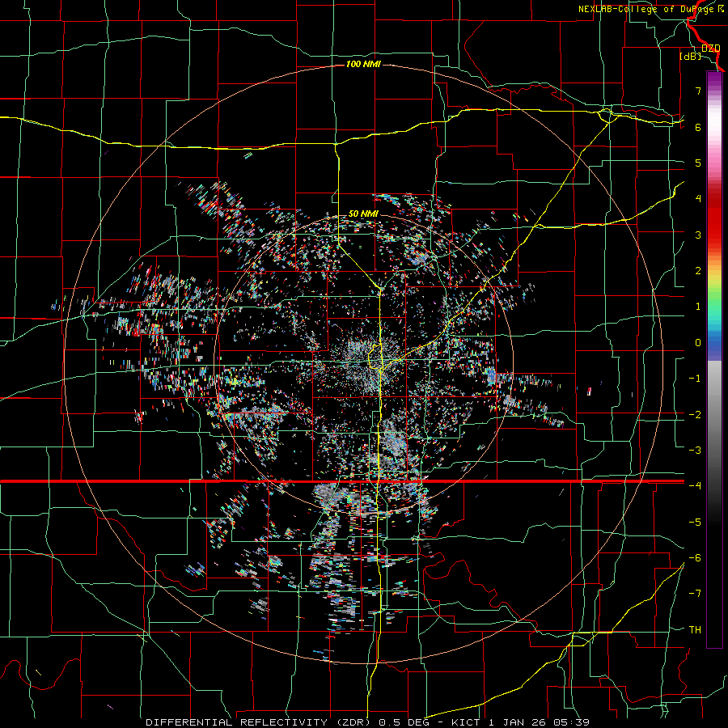Click the "-2" value on the color scale
This screenshot has width=728, height=728.
[695, 415]
